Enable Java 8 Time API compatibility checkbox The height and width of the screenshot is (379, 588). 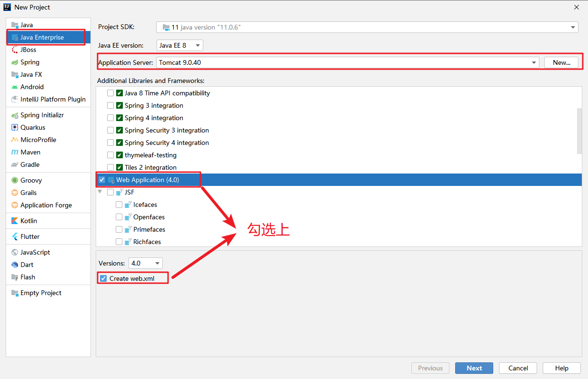(110, 93)
